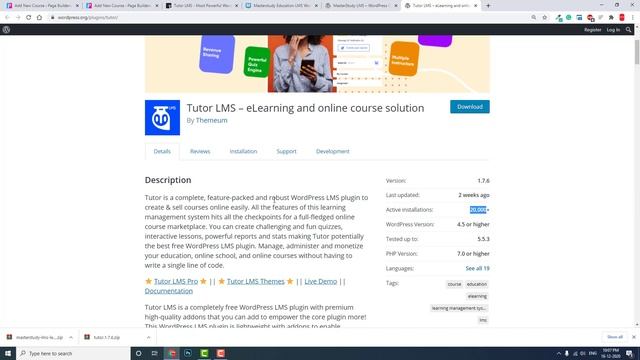Expand options for tutor zip download
This screenshot has height=360, width=640.
coord(149,337)
